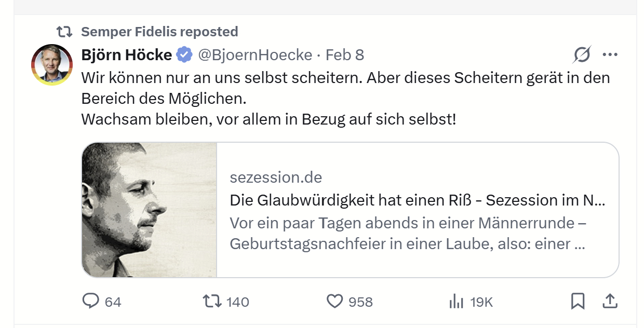Like the tweet with the heart icon
Viewport: 644px width, 328px height.
tap(335, 301)
